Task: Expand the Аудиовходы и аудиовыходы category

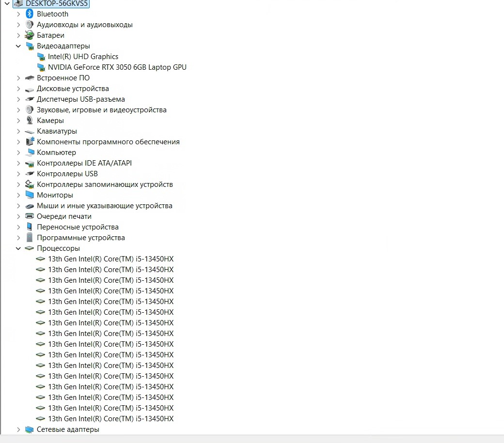Action: click(18, 25)
